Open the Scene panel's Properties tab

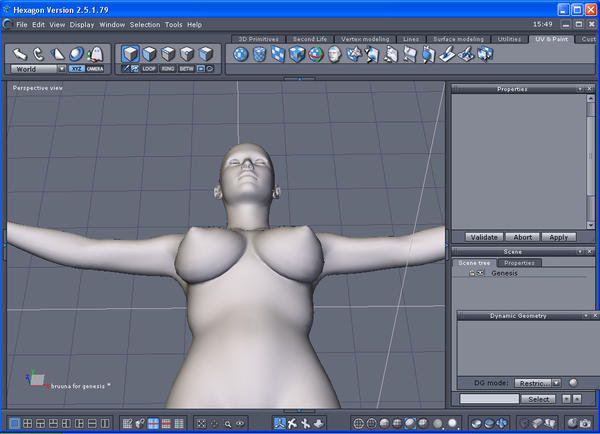tap(519, 263)
